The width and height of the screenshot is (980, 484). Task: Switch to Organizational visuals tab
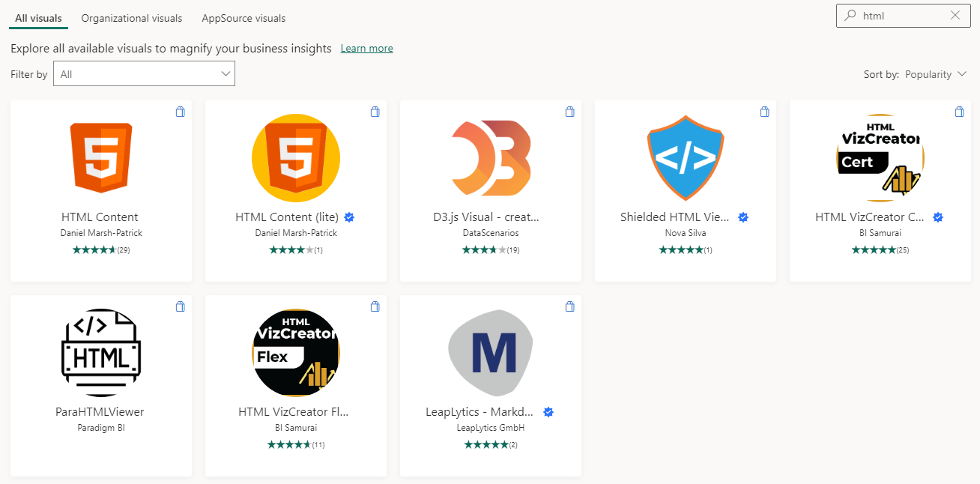(x=132, y=18)
